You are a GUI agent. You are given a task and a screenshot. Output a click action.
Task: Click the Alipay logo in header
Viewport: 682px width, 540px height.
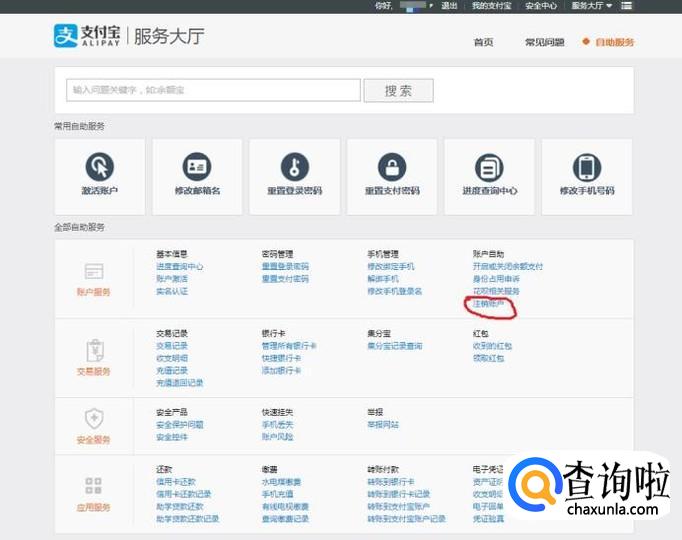point(87,36)
